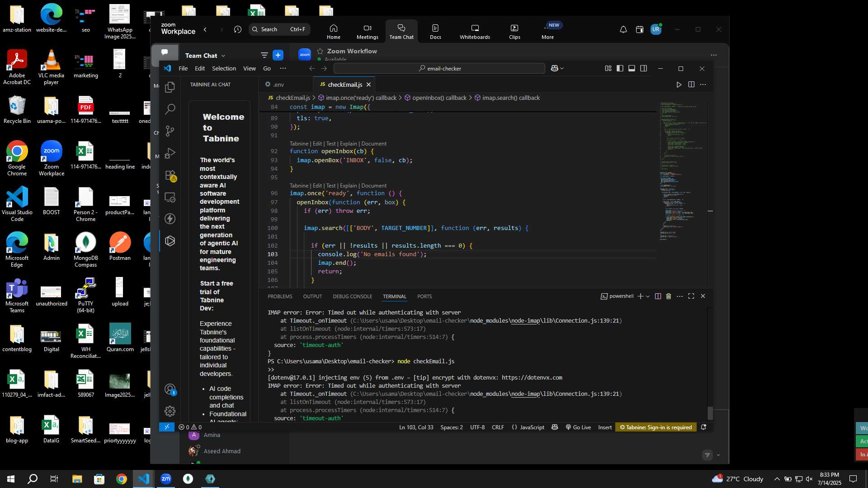The height and width of the screenshot is (488, 868).
Task: Open the Thunder Client lightning icon
Action: click(x=170, y=219)
